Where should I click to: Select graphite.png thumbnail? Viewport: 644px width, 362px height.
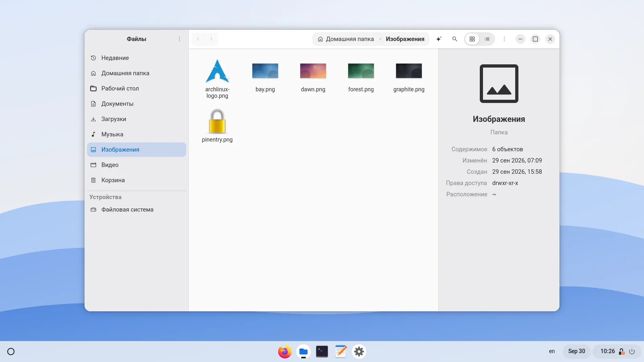tap(409, 71)
